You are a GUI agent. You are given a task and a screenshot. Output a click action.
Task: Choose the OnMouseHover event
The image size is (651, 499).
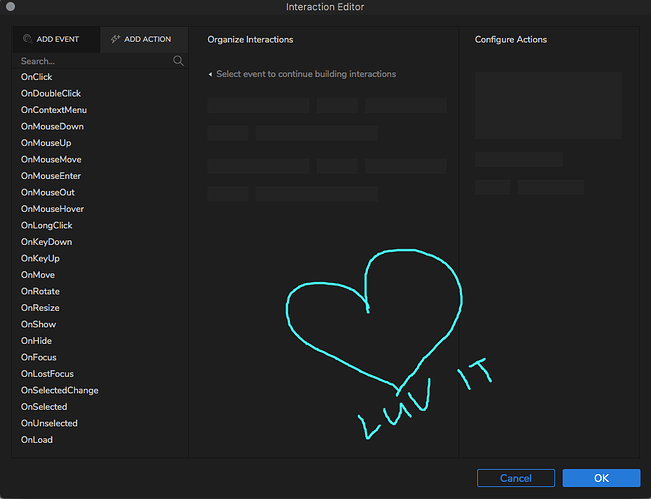tap(52, 209)
